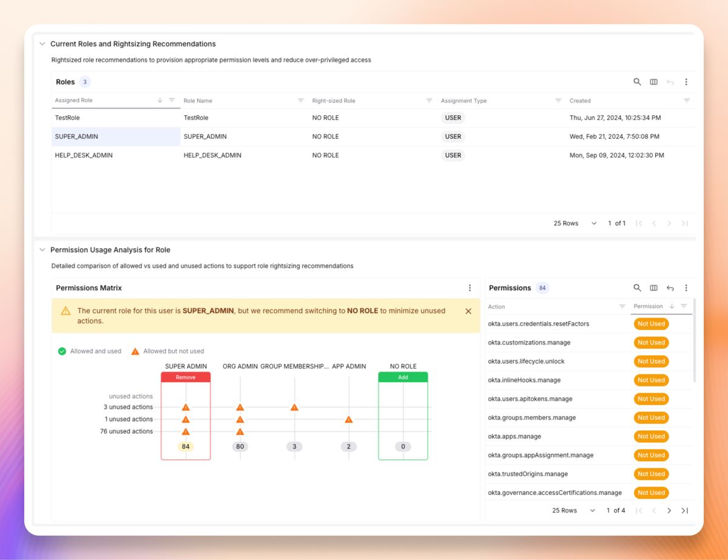Viewport: 728px width, 560px height.
Task: Click 80 count badge under ORG ADMIN
Action: pyautogui.click(x=240, y=447)
